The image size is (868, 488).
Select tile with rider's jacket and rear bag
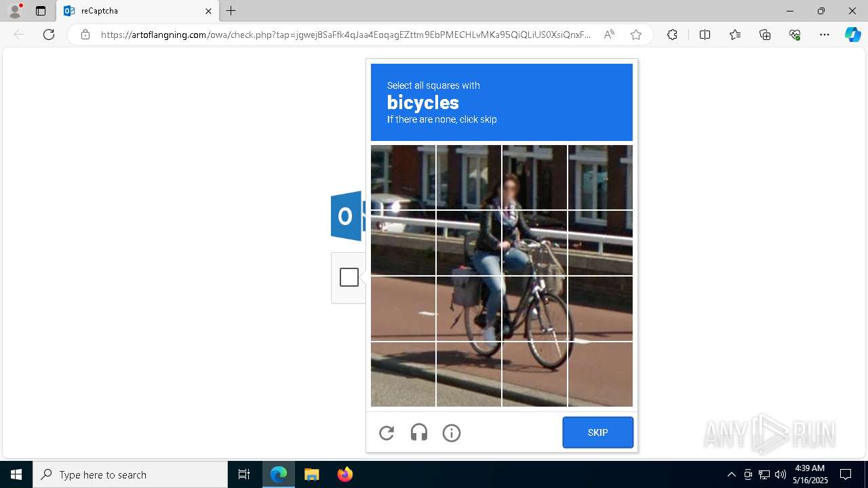(469, 243)
